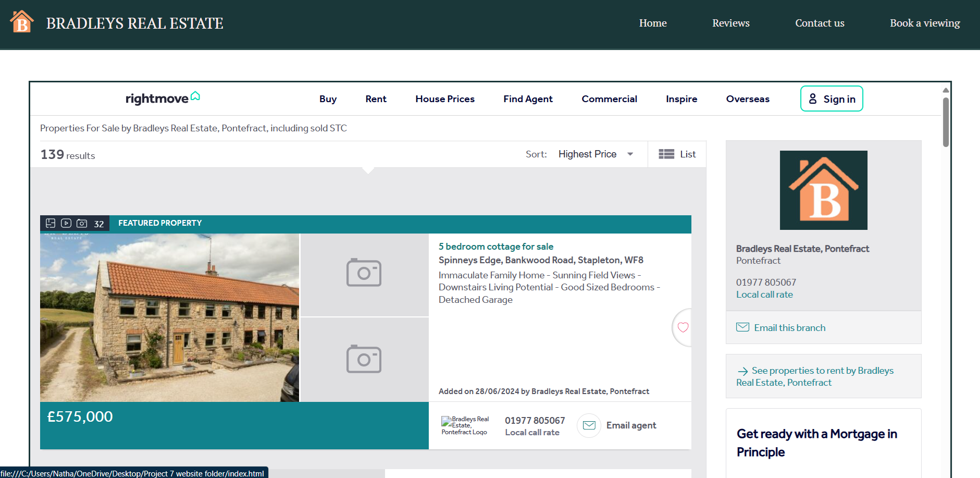Screen dimensions: 980x478
Task: Click the Bradleys orange house logo in header
Action: click(22, 22)
